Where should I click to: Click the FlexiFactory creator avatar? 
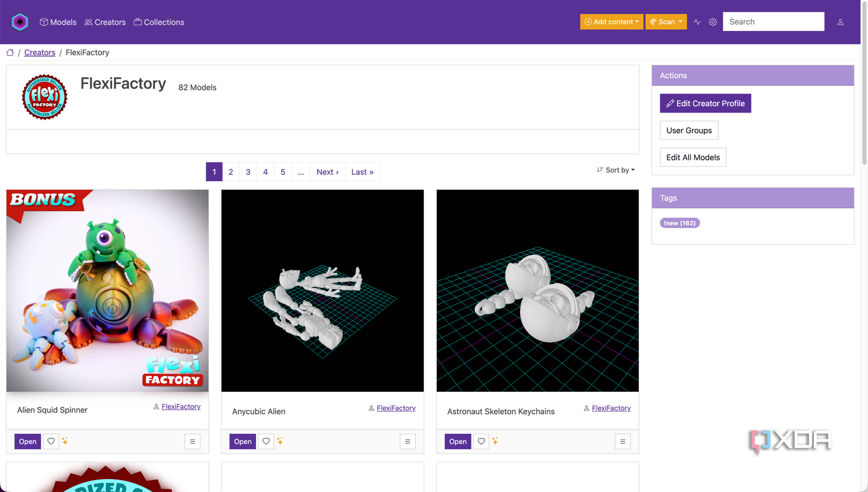(44, 97)
